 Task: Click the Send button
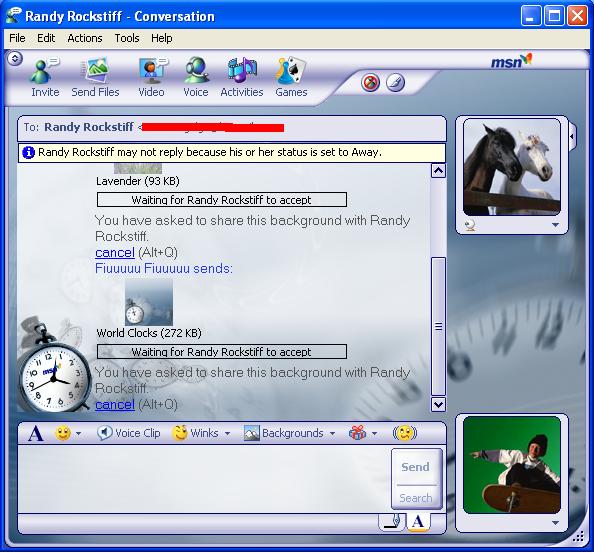coord(416,467)
